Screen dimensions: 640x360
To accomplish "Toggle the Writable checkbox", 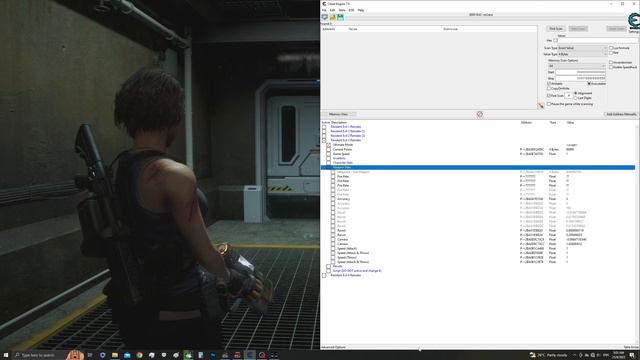I will [x=549, y=83].
